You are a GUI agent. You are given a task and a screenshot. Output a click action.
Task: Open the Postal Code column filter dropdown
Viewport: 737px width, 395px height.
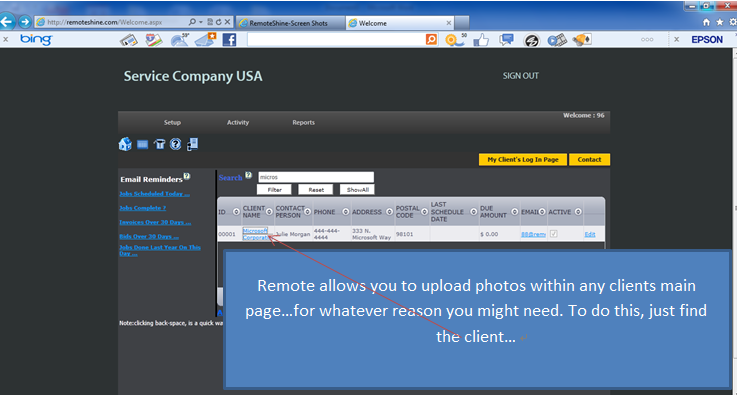(424, 212)
